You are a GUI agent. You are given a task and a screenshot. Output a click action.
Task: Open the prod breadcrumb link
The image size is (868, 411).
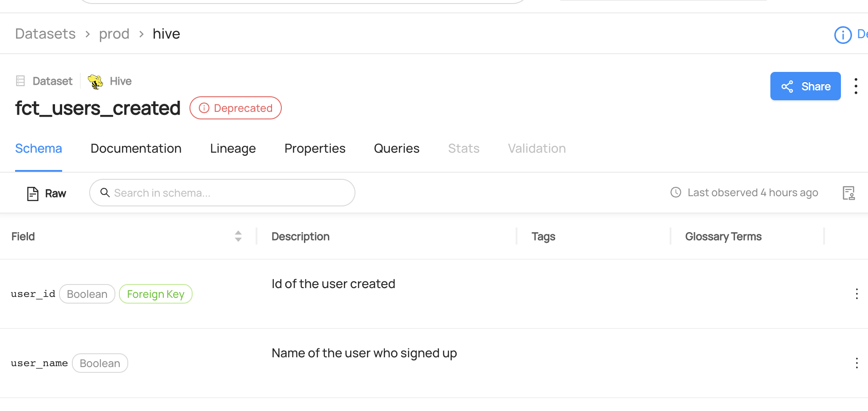(114, 34)
